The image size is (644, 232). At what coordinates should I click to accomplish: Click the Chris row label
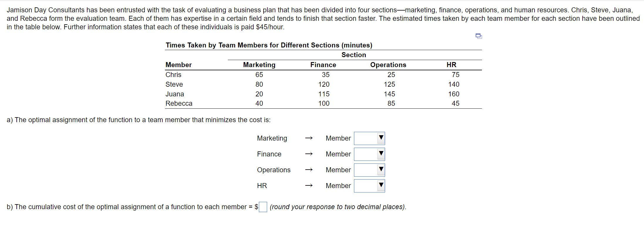(173, 75)
